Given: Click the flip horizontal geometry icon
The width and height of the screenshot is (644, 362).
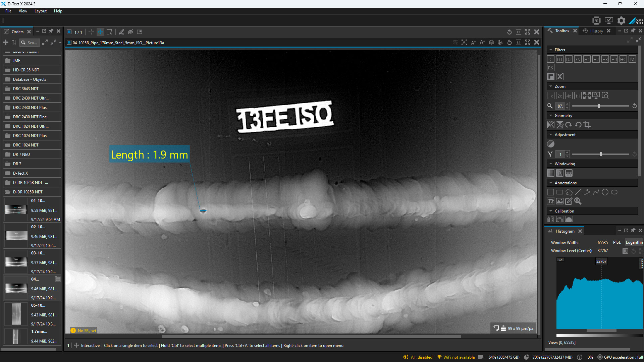Looking at the screenshot, I should 551,125.
